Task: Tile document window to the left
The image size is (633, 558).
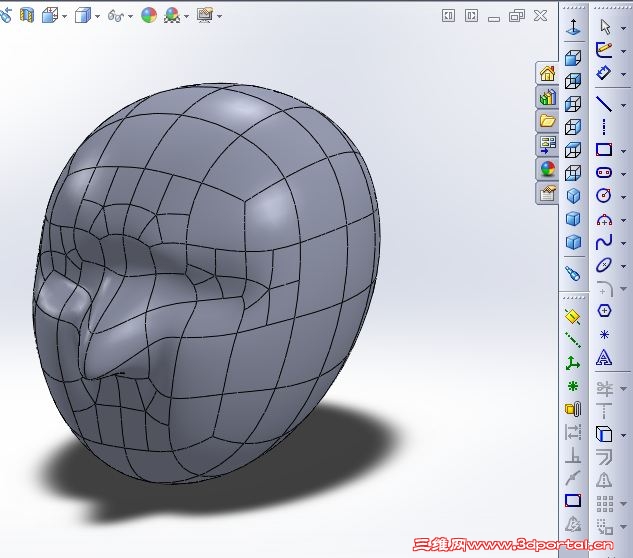Action: [x=449, y=16]
